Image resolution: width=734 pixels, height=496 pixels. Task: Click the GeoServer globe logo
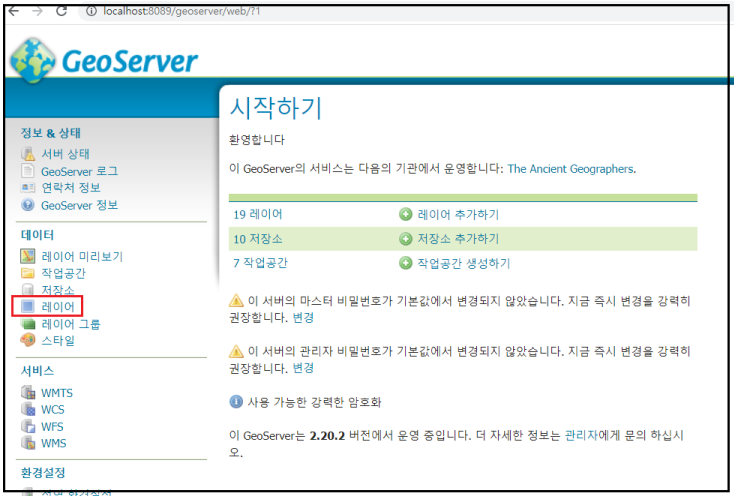(33, 61)
